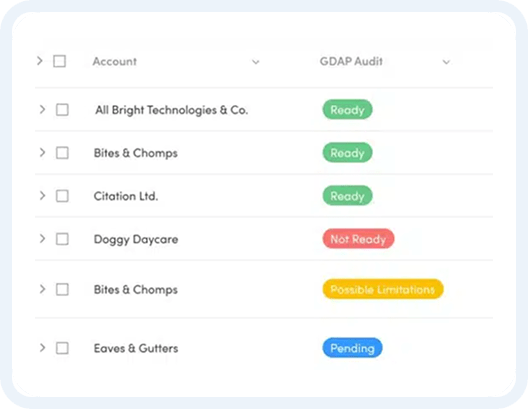The width and height of the screenshot is (528, 409).
Task: Click the GDAP Audit column header label
Action: point(351,61)
